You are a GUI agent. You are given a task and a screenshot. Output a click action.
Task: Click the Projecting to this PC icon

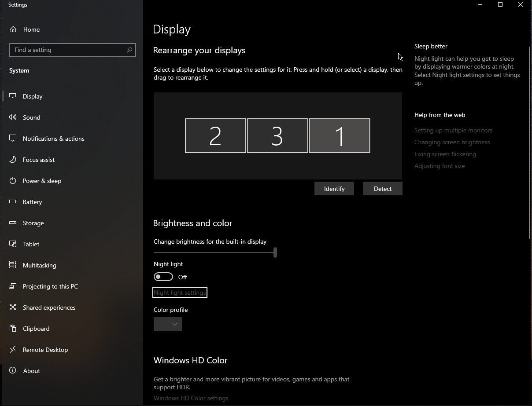[x=13, y=286]
